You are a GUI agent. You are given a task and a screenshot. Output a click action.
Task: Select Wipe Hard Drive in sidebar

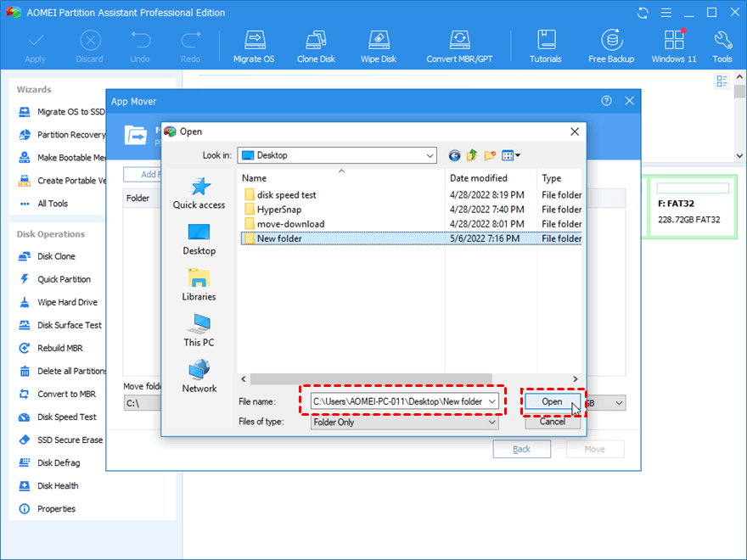click(x=58, y=302)
